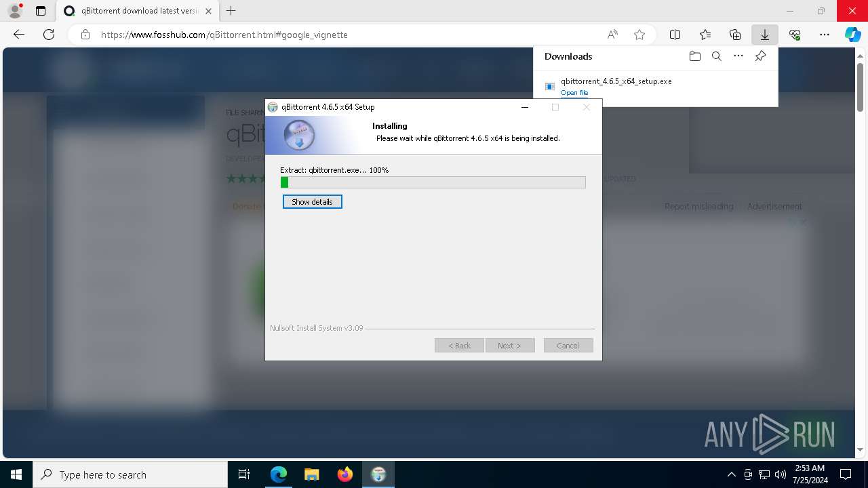Click the Read aloud icon
This screenshot has height=488, width=868.
(x=612, y=35)
